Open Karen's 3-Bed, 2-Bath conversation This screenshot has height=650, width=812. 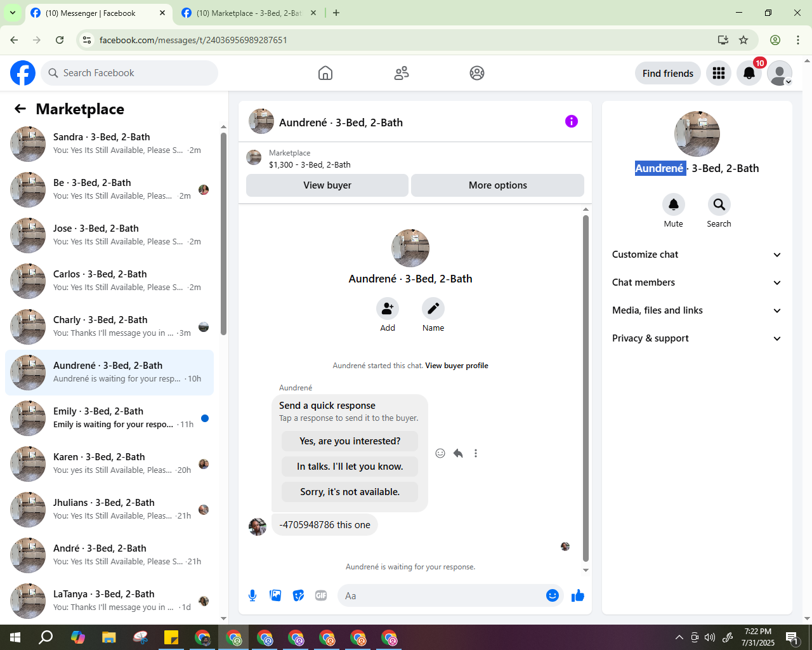coord(109,464)
